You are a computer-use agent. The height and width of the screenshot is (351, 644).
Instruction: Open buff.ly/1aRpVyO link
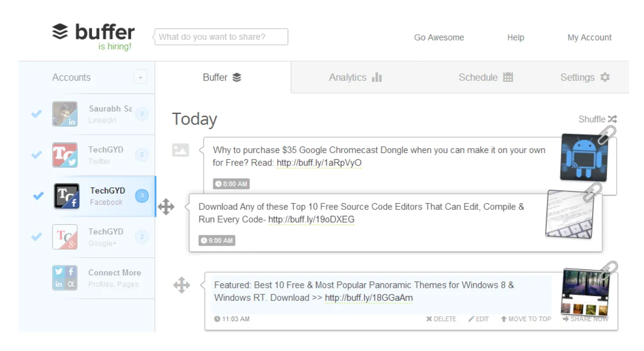(x=319, y=163)
